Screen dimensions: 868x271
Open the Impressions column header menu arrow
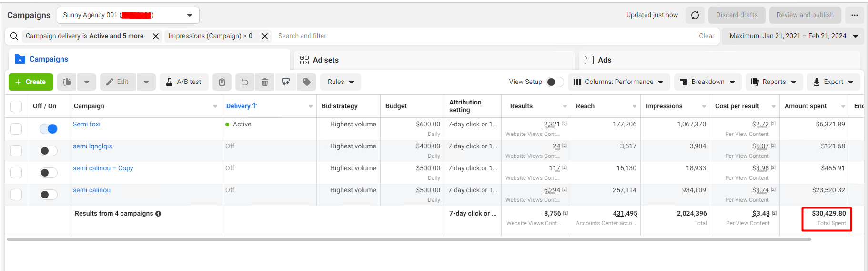(x=704, y=106)
